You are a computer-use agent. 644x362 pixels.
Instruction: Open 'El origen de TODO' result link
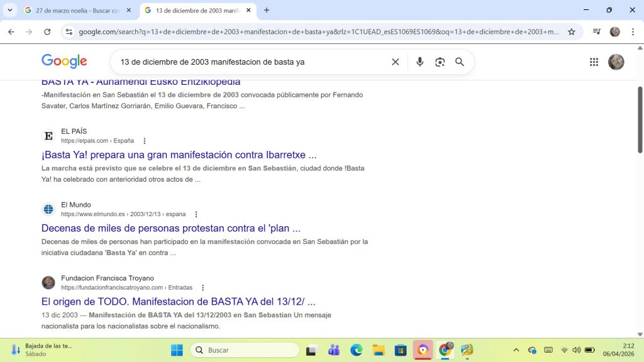pos(178,302)
